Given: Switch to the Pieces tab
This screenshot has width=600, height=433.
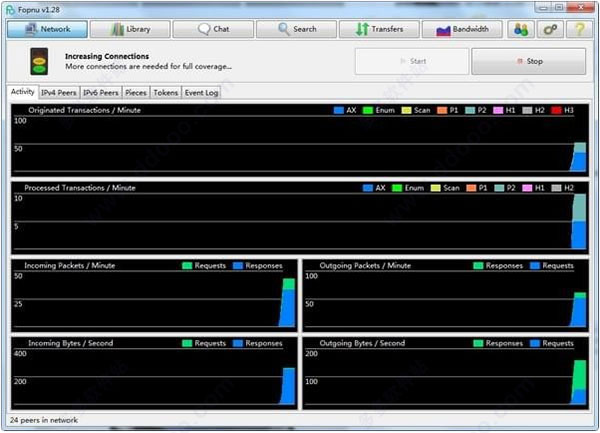Looking at the screenshot, I should (x=136, y=93).
